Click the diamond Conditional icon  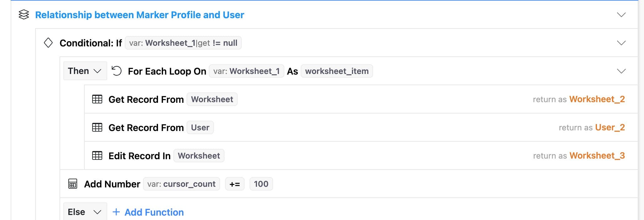(x=48, y=43)
